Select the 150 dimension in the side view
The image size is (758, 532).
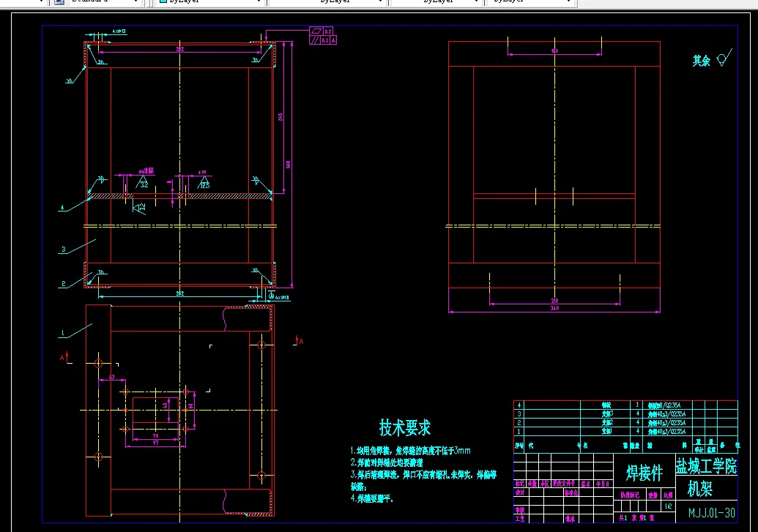[554, 50]
